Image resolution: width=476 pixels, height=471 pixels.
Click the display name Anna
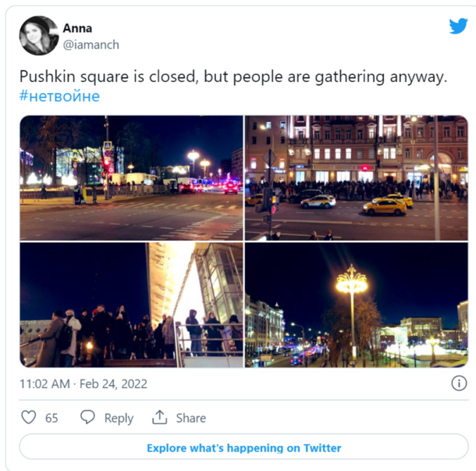[77, 28]
